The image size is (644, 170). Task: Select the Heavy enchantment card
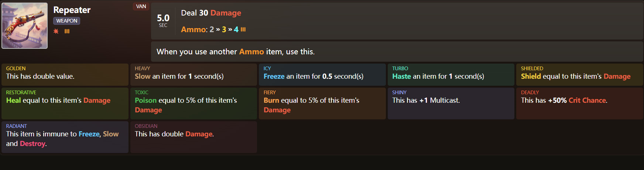[193, 75]
